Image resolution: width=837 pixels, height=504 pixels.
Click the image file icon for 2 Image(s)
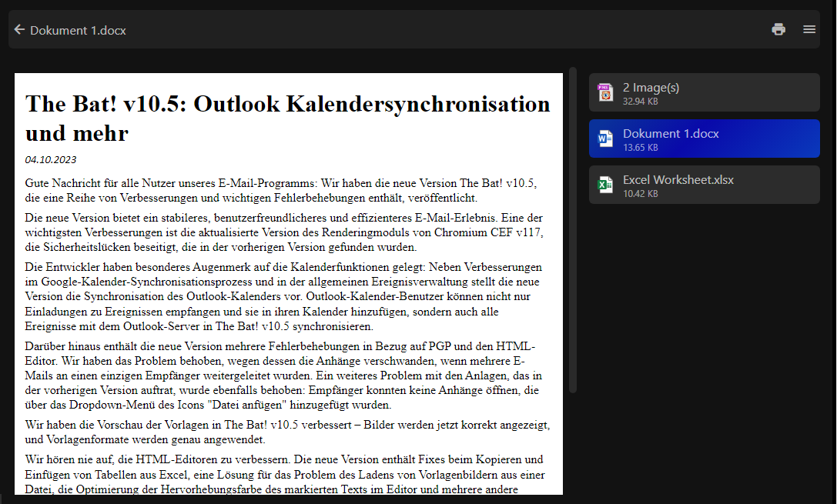coord(605,93)
